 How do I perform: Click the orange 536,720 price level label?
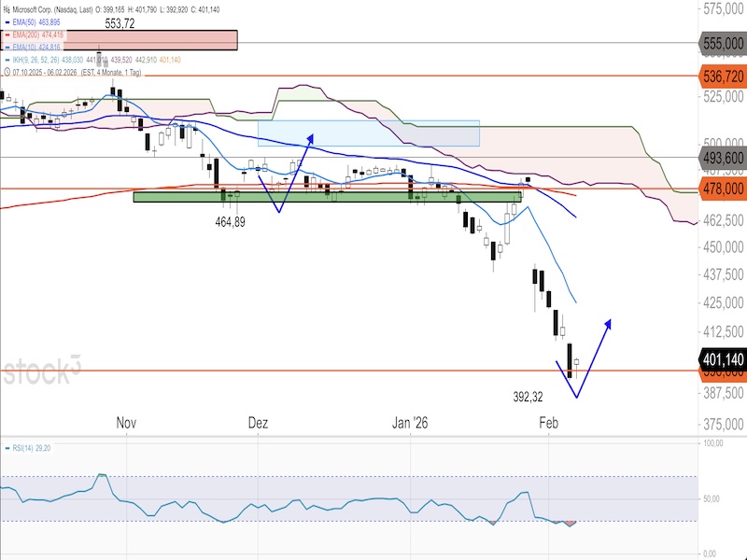pyautogui.click(x=723, y=75)
